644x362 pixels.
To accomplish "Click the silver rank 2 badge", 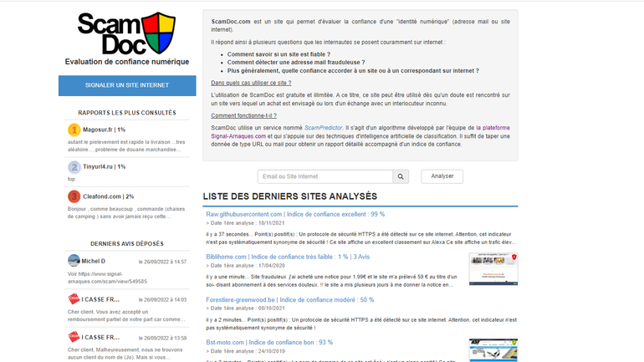I will click(74, 167).
